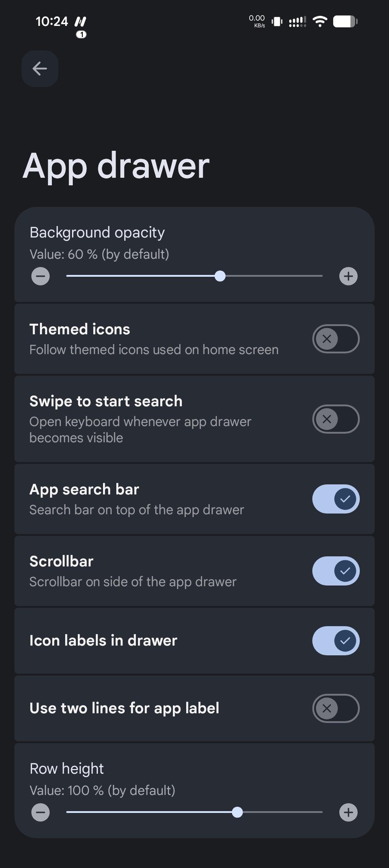
Task: Tap the network speed indicator
Action: point(257,21)
